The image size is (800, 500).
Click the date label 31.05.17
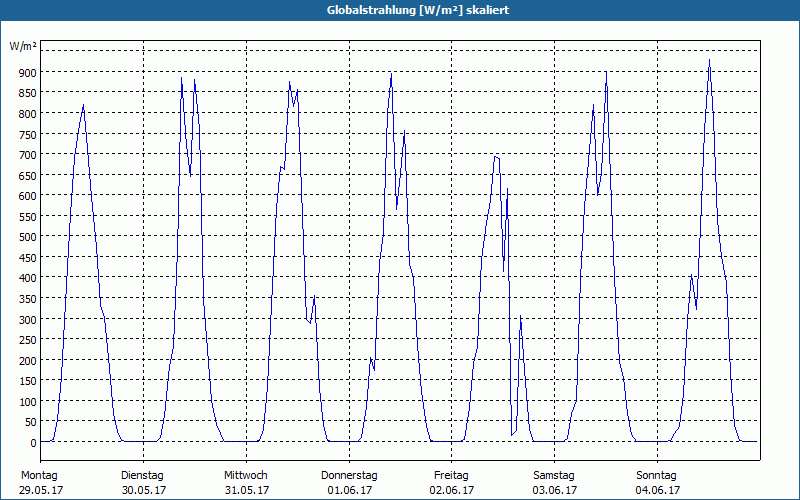[247, 490]
